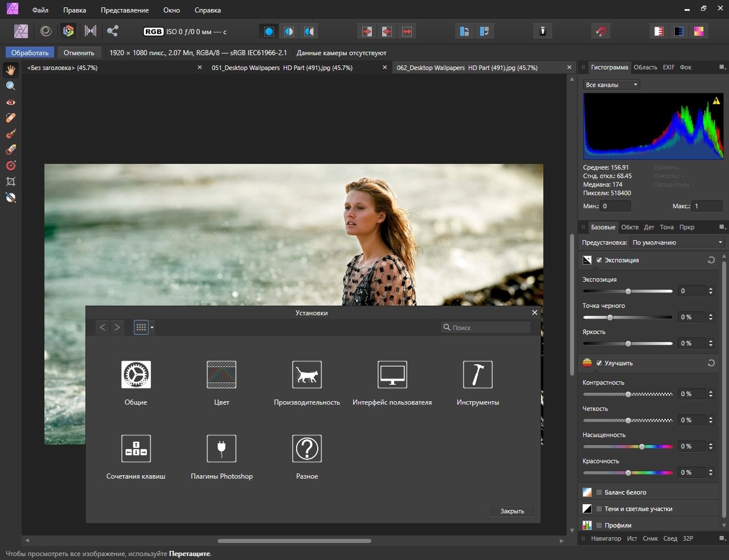Open Плагины Photoshop settings icon
Viewport: 729px width, 560px height.
point(222,449)
